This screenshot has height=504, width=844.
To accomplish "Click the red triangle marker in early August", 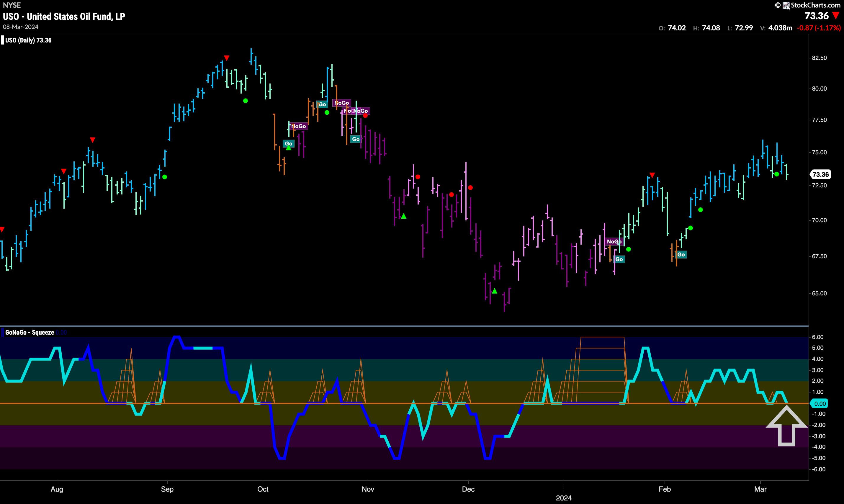I will [x=63, y=171].
